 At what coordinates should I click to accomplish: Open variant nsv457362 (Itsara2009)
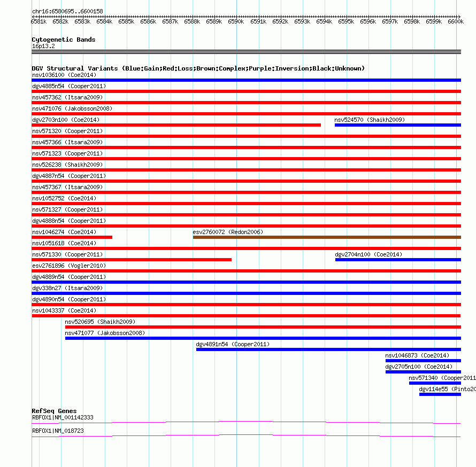click(x=67, y=97)
